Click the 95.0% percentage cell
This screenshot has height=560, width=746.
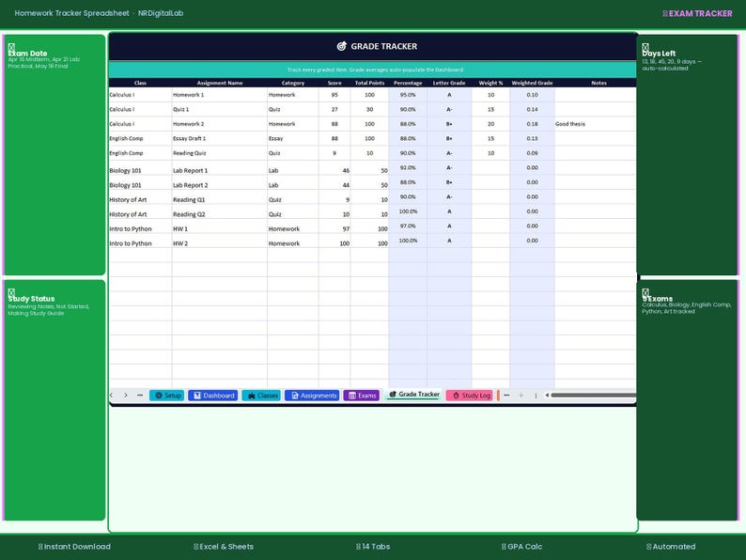(x=408, y=95)
